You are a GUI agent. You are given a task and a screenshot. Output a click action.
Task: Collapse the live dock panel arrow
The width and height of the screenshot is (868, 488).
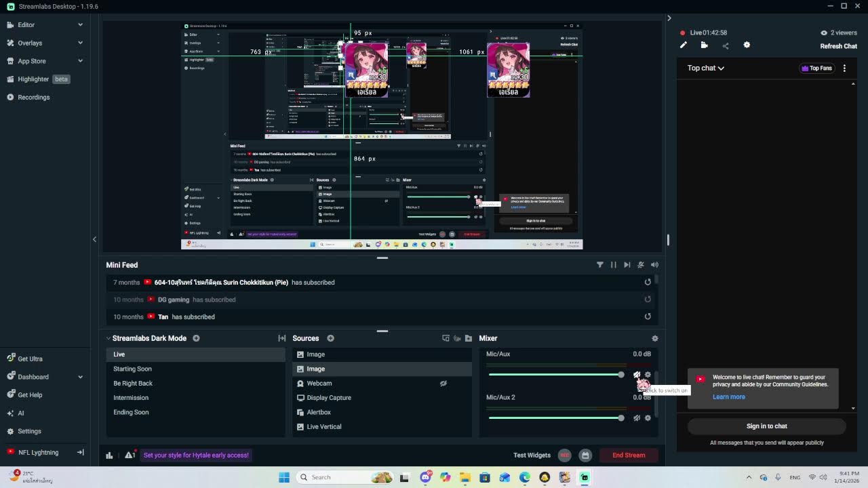click(x=669, y=18)
